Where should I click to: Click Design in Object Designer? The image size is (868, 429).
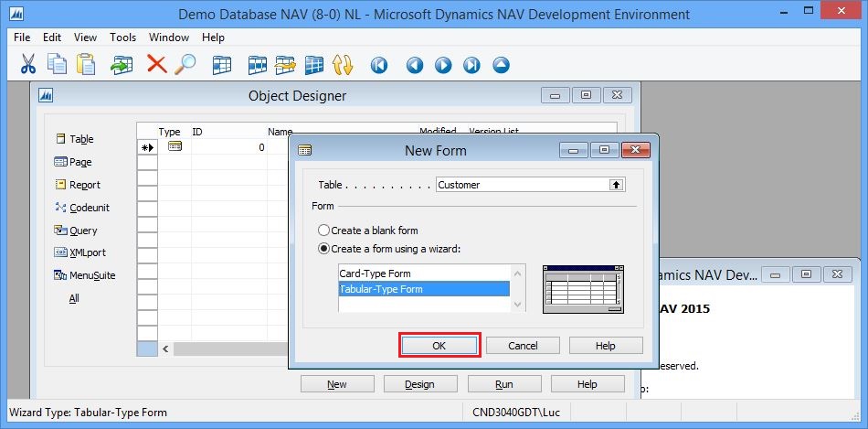tap(419, 384)
